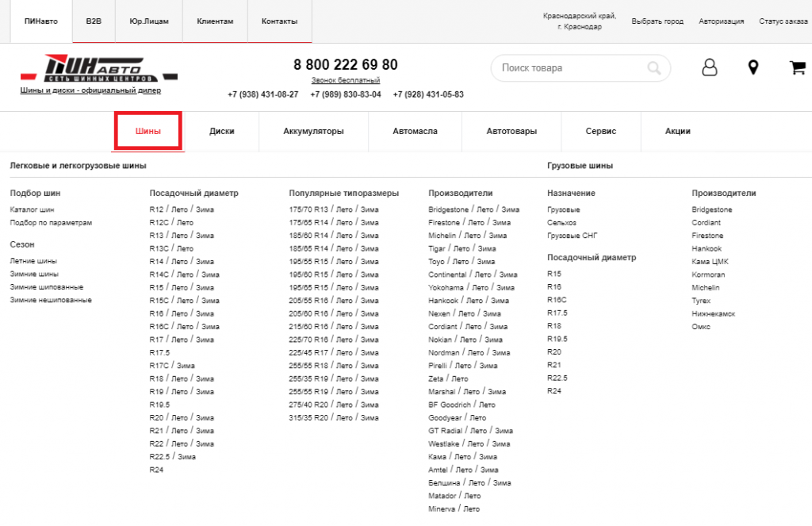This screenshot has height=526, width=812.
Task: Click the search magnifier icon
Action: coord(654,68)
